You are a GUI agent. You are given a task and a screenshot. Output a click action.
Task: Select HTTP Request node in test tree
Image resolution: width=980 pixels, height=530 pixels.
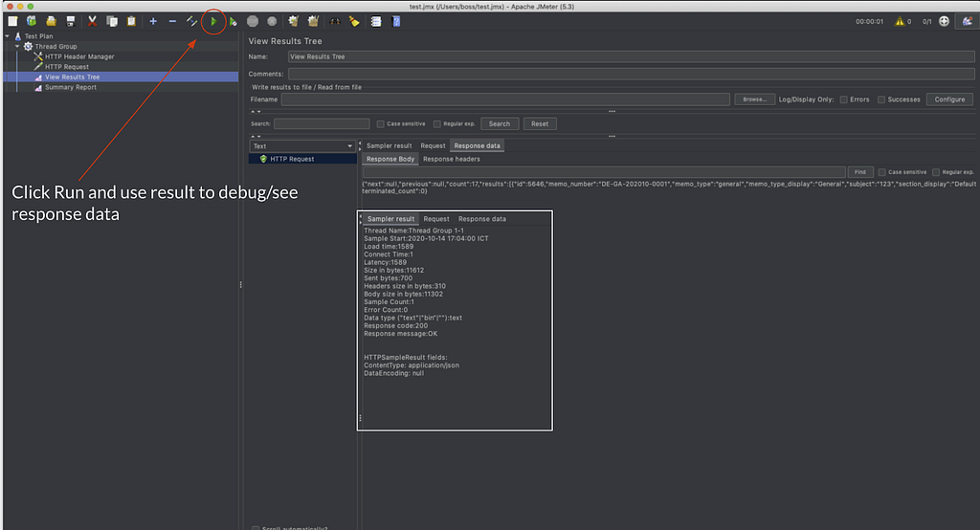coord(67,67)
